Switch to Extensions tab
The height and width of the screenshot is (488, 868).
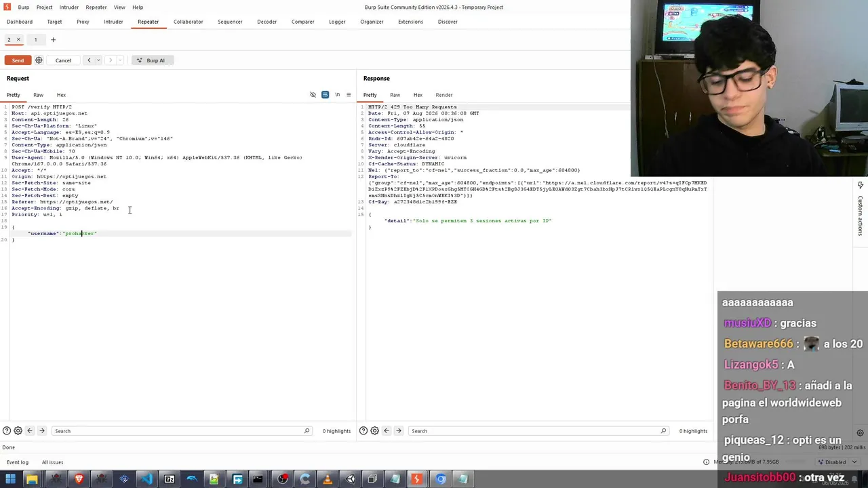coord(410,22)
